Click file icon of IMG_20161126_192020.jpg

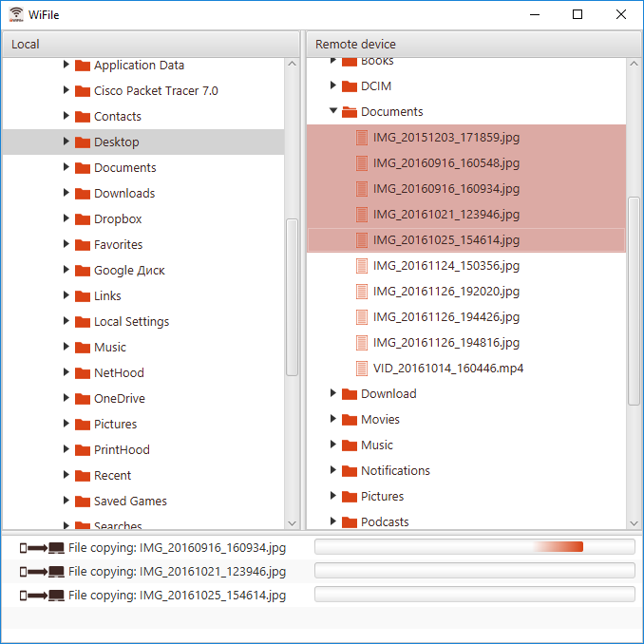point(362,292)
